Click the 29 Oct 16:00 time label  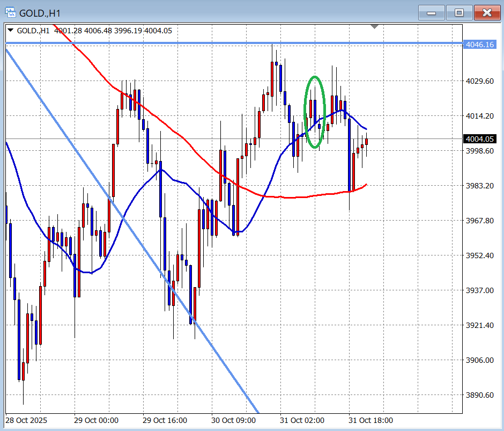click(x=165, y=420)
